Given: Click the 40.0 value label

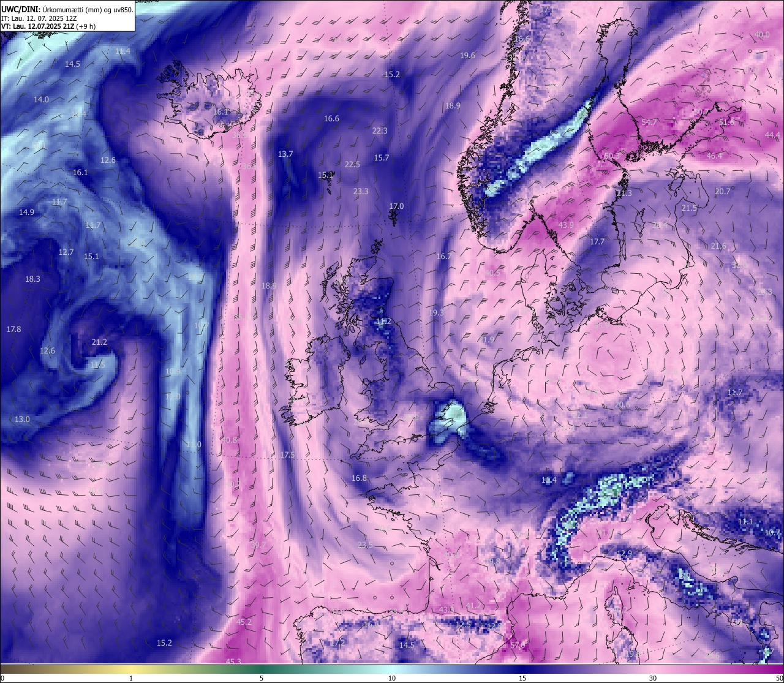Looking at the screenshot, I should tap(762, 34).
